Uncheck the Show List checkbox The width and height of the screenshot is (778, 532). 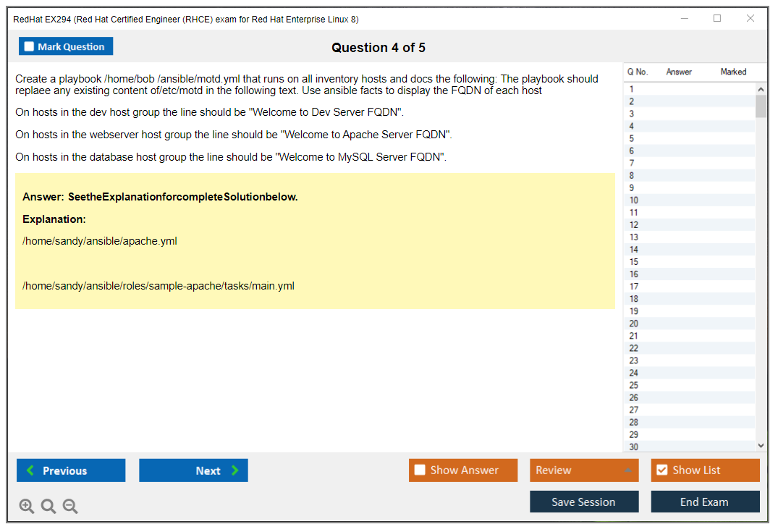661,470
